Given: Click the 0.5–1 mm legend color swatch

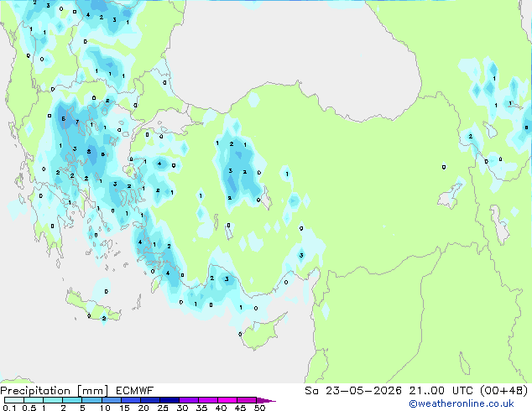Looking at the screenshot, I should click(x=34, y=400).
